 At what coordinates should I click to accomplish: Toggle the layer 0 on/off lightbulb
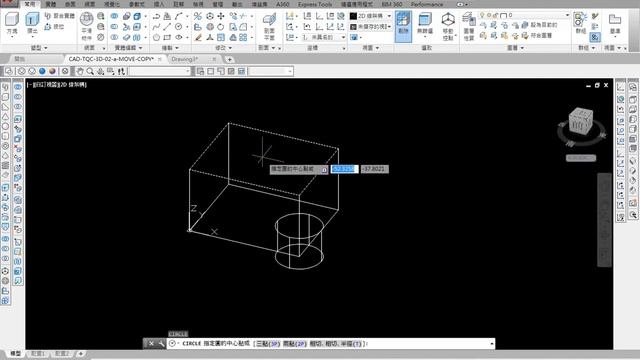coord(482,16)
